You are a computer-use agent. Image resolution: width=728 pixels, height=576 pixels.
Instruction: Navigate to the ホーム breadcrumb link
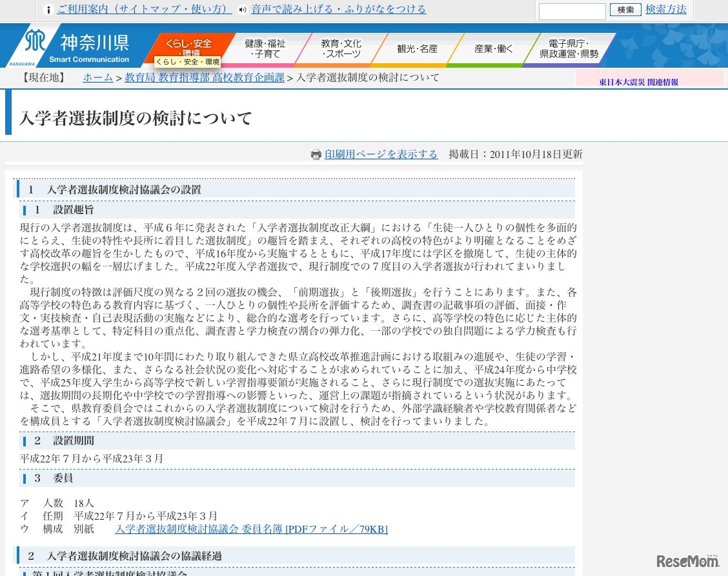(97, 77)
